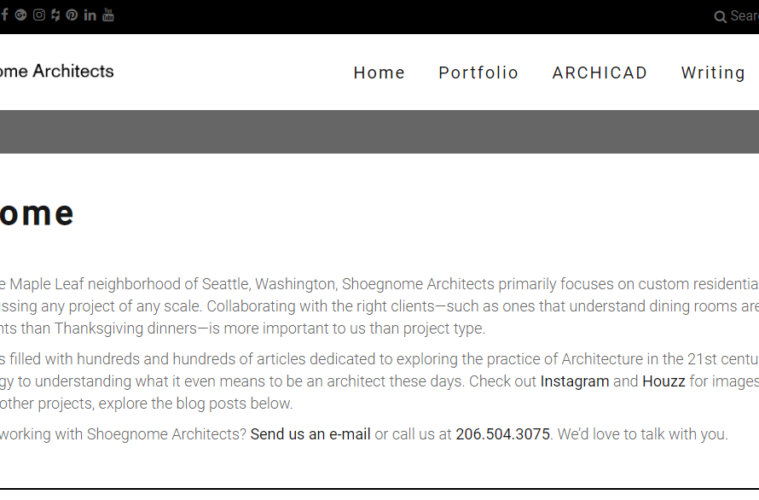Open the Instagram icon in top bar
The width and height of the screenshot is (759, 500).
tap(39, 15)
